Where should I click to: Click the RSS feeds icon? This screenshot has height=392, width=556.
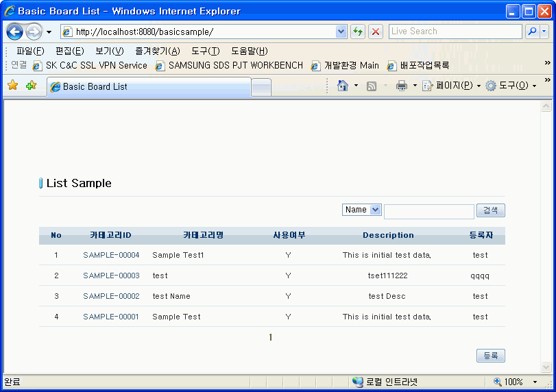pos(372,86)
